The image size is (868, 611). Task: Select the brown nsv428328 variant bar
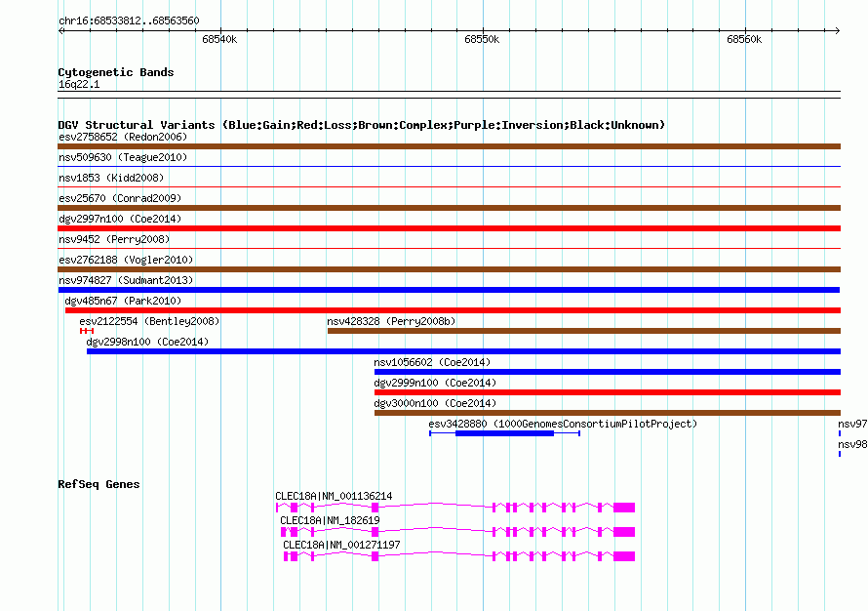tap(584, 331)
